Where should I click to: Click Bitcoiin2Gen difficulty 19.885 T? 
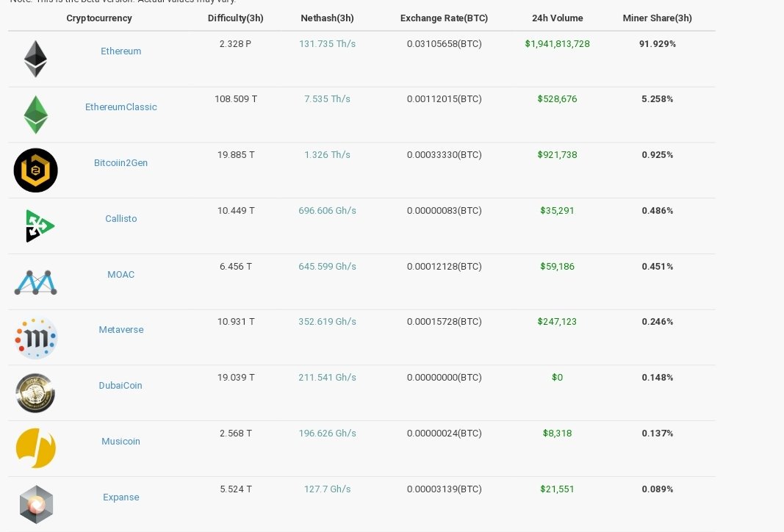pyautogui.click(x=236, y=155)
